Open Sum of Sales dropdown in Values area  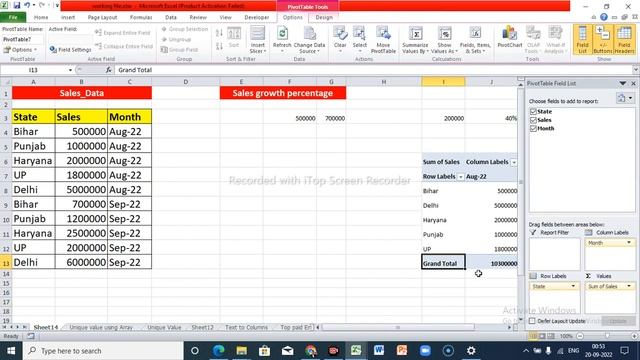point(629,287)
